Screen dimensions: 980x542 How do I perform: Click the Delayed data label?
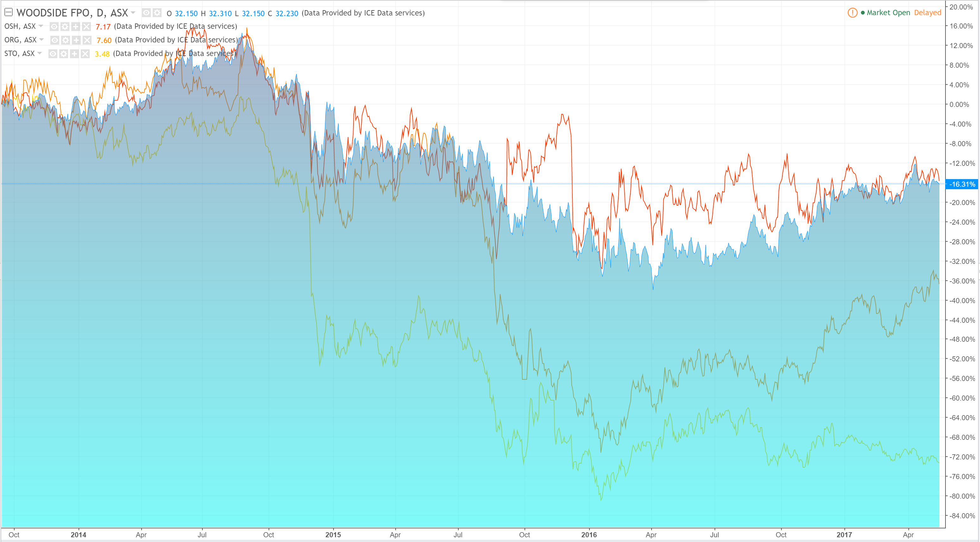point(927,13)
